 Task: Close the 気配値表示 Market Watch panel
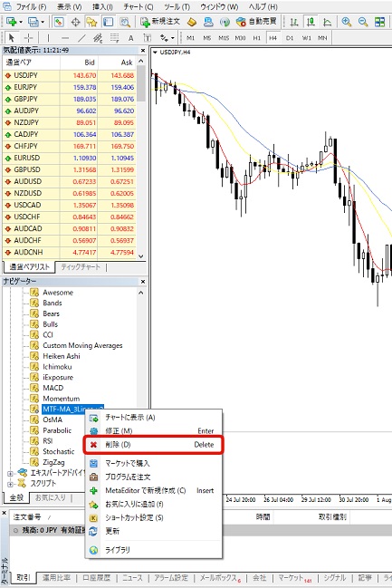(143, 50)
